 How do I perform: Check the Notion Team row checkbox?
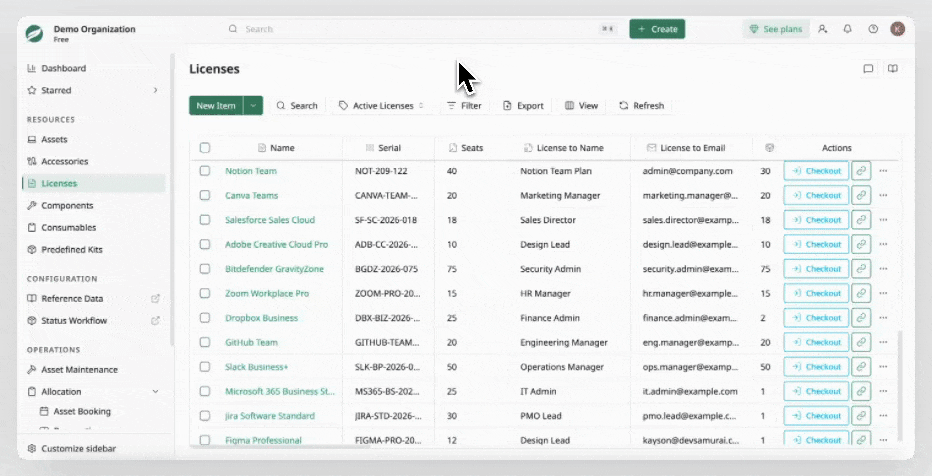205,171
